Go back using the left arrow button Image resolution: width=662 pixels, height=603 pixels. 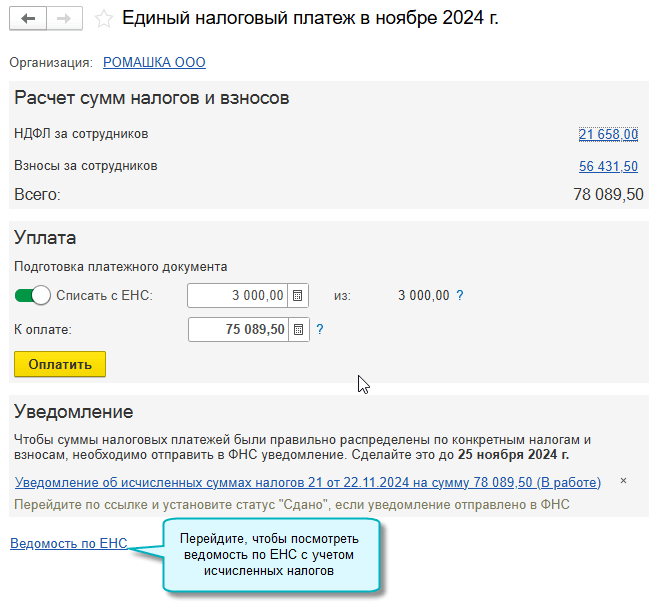[x=28, y=19]
